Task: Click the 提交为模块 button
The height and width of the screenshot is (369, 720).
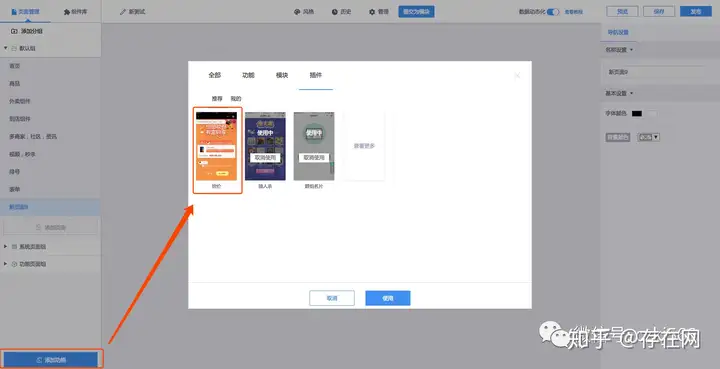Action: [416, 12]
